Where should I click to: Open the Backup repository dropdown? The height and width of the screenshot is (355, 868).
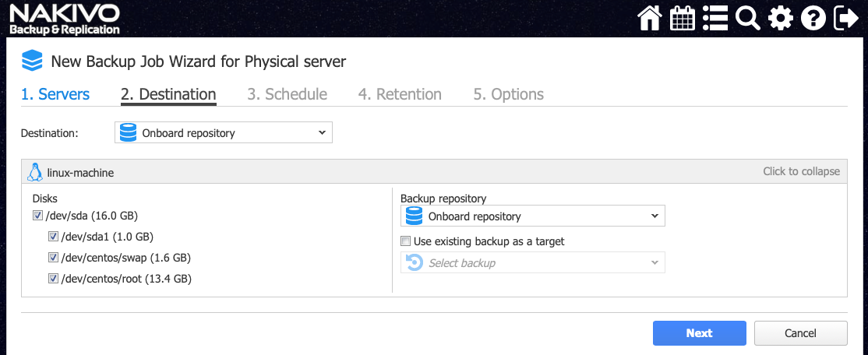[532, 216]
